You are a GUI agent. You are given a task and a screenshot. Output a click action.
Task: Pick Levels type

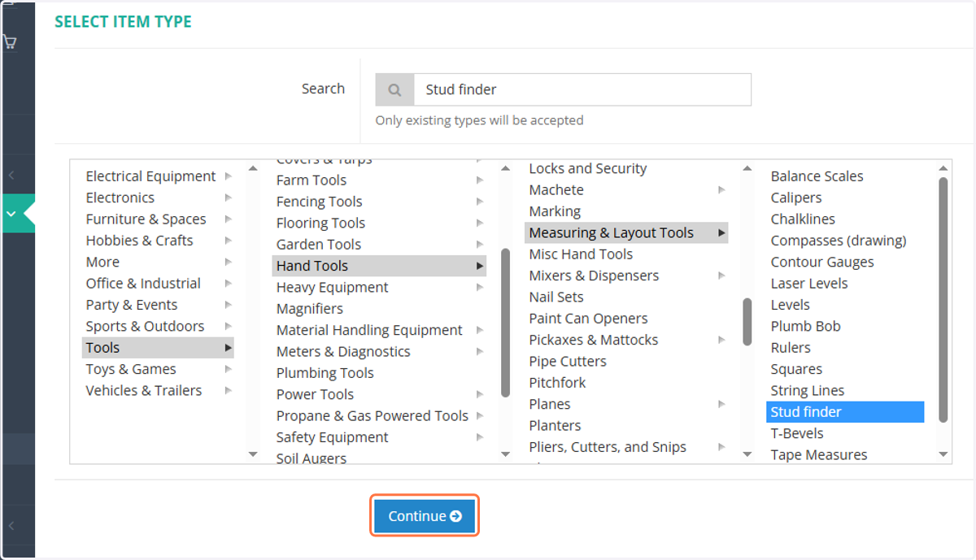click(791, 305)
